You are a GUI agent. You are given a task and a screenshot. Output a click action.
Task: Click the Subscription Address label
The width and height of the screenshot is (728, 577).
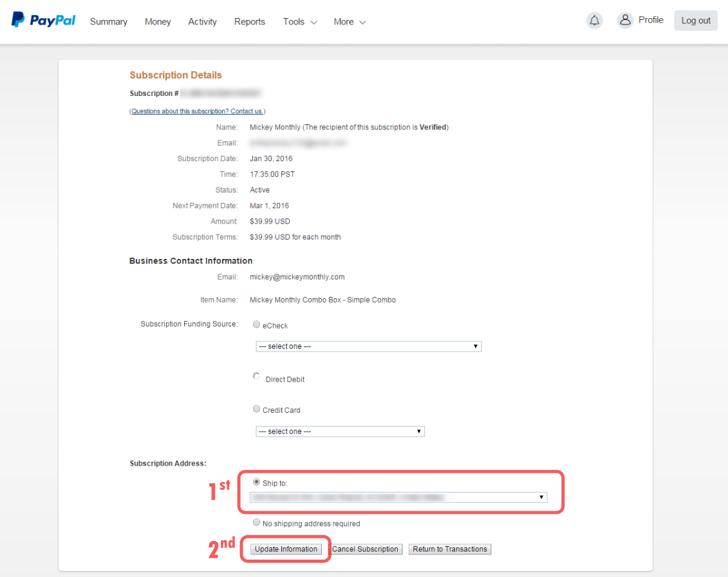[x=168, y=464]
